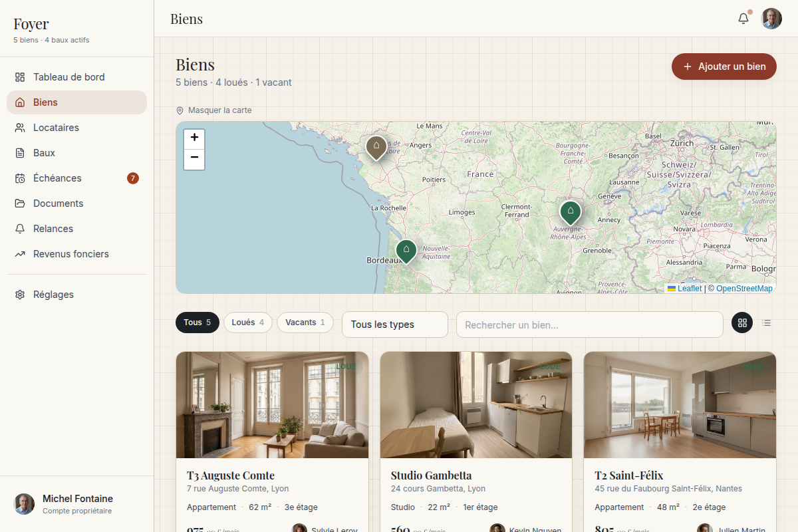
Task: Open the Tous les types dropdown
Action: point(395,325)
